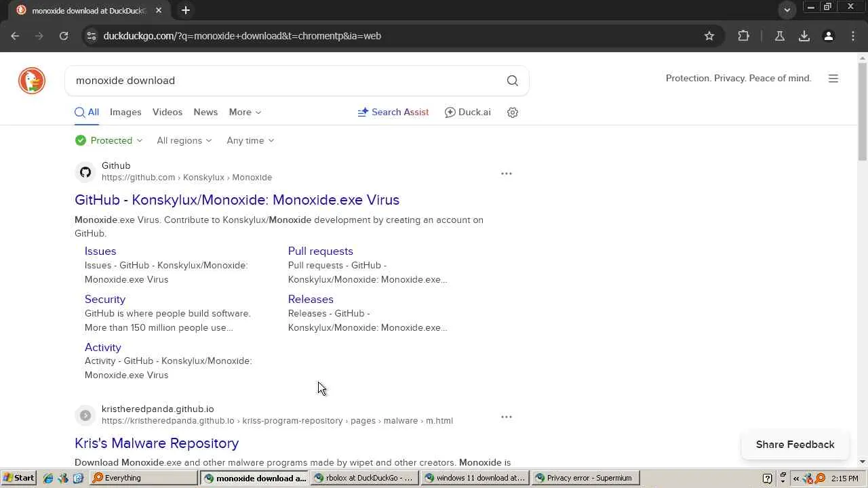Click the kristheredpanda.github.io breadcrumb URL
The height and width of the screenshot is (488, 868).
click(277, 421)
